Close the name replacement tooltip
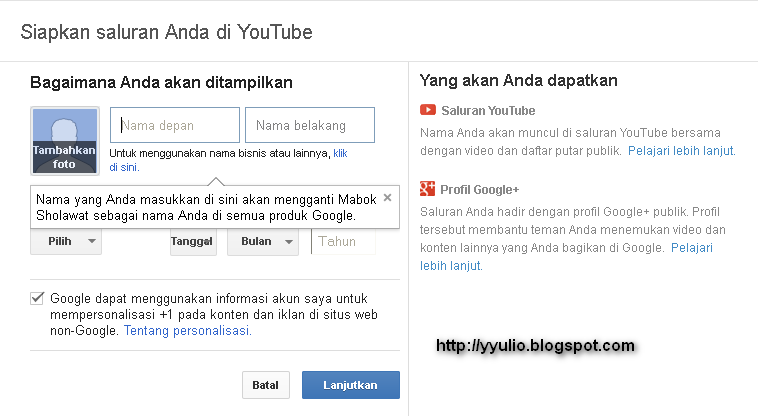The height and width of the screenshot is (416, 758). [x=387, y=198]
